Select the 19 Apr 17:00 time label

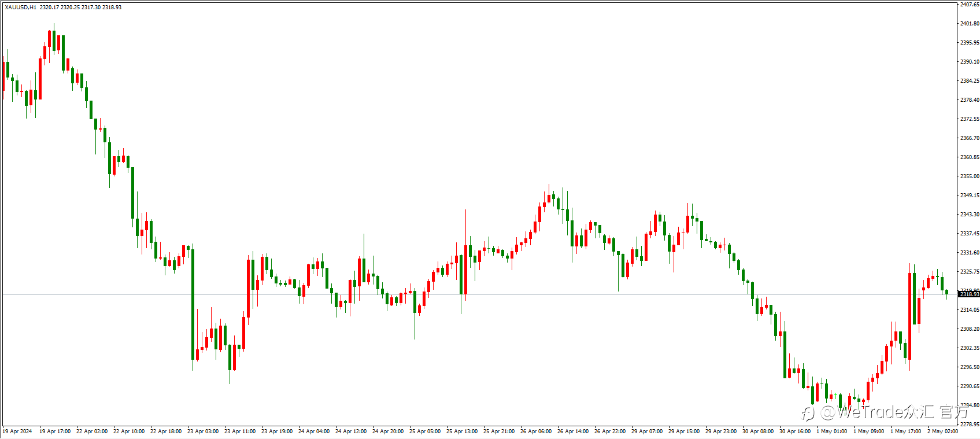pyautogui.click(x=55, y=431)
